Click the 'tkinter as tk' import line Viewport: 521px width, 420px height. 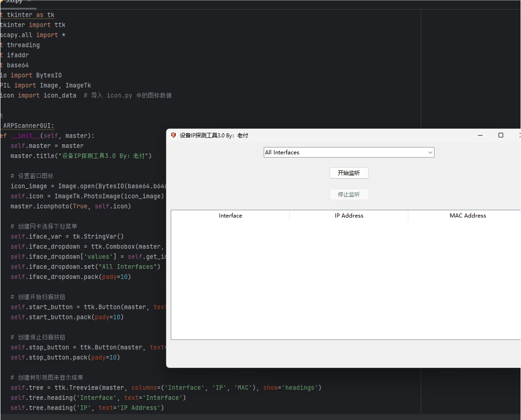click(27, 15)
